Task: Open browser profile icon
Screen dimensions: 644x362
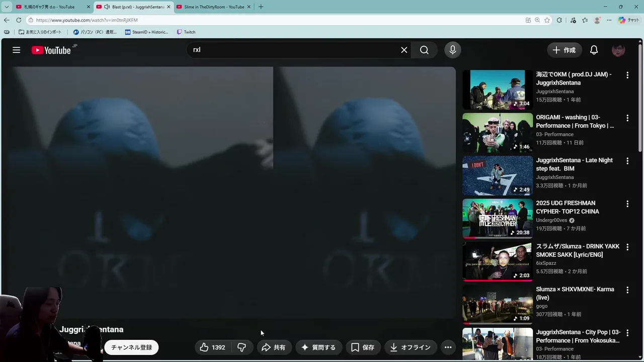Action: coord(597,20)
